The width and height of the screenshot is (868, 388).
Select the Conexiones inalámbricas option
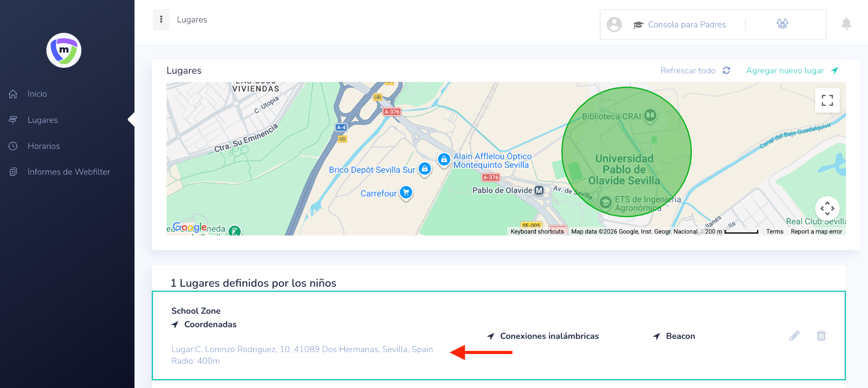tap(549, 336)
